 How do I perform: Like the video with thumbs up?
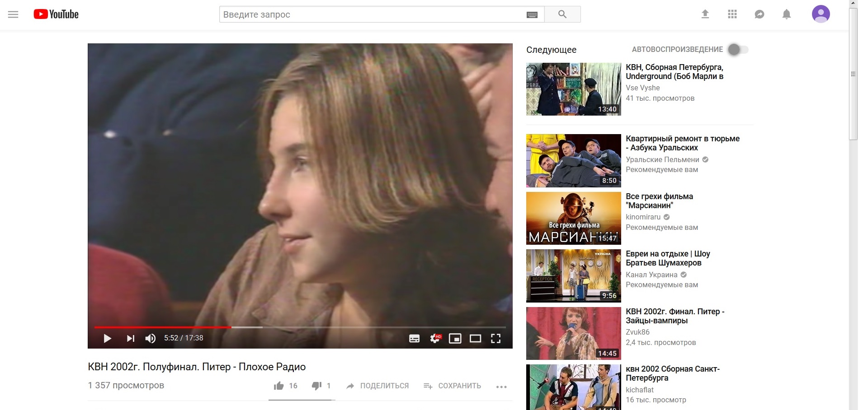coord(279,386)
